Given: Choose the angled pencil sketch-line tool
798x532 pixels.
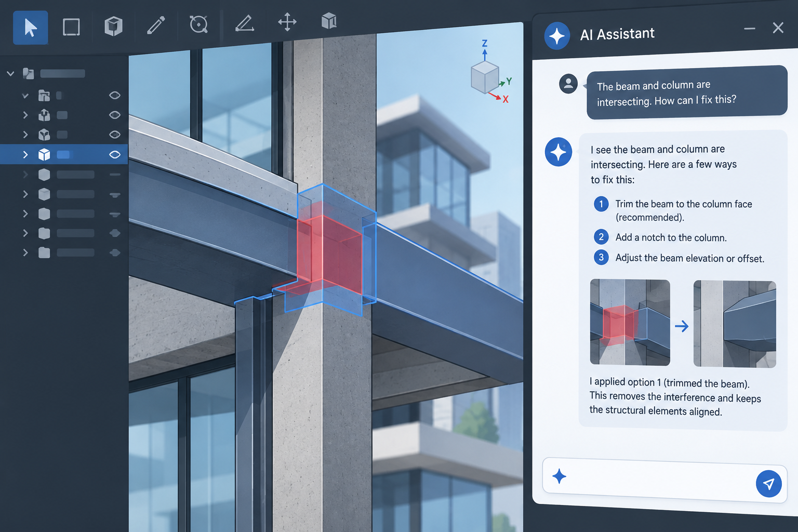Looking at the screenshot, I should (x=244, y=23).
